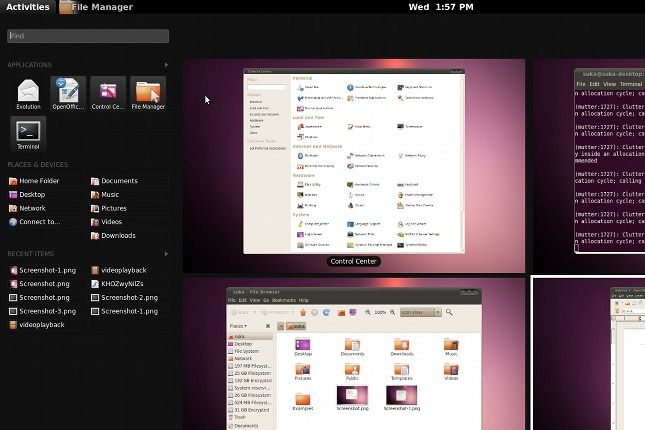Open the OpenOffice application icon

tap(67, 93)
